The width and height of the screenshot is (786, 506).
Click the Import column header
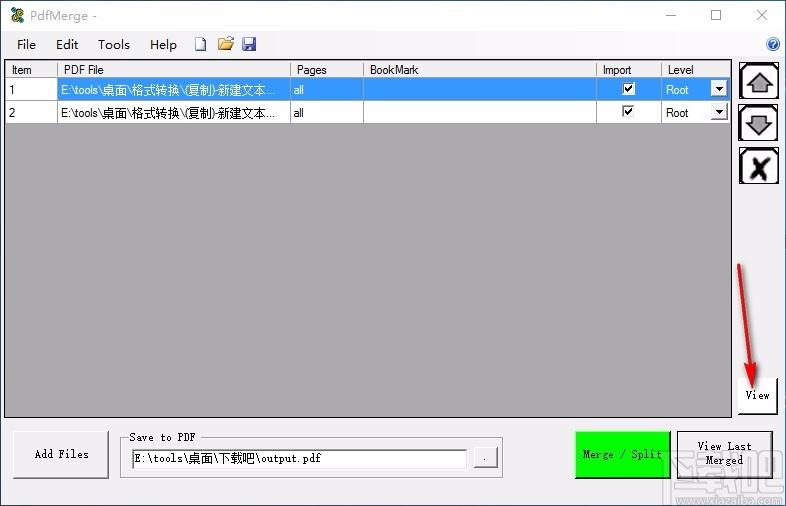coord(629,70)
